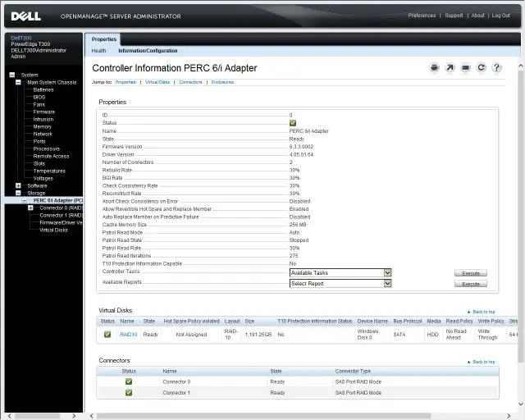525x420 pixels.
Task: Refresh the controller information page
Action: click(482, 68)
